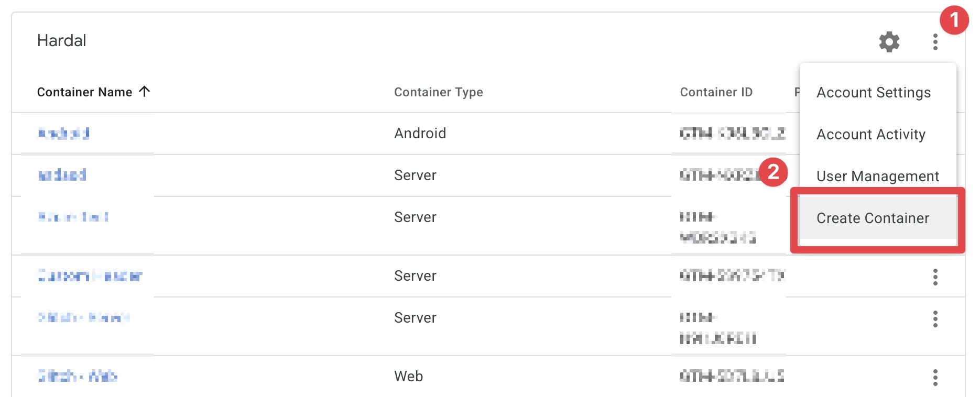The image size is (980, 397).
Task: Open the Android container via its name link
Action: pyautogui.click(x=62, y=134)
